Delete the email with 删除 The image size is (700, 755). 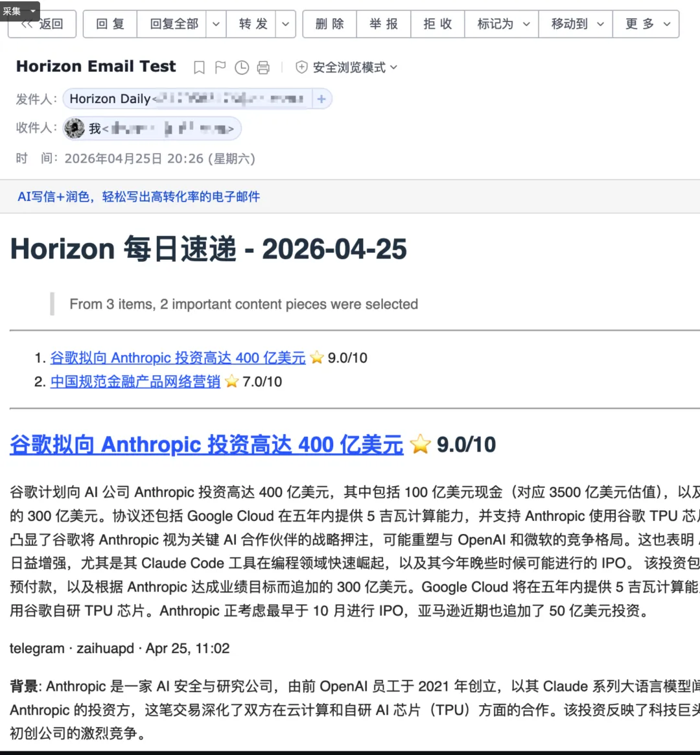pyautogui.click(x=330, y=24)
